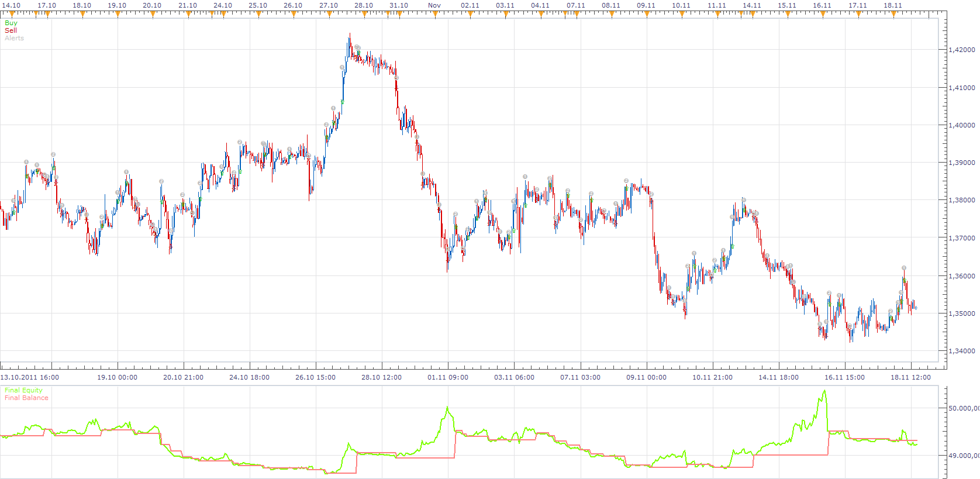Viewport: 980px width, 479px height.
Task: Click the orange marker under 08.11
Action: pos(612,14)
